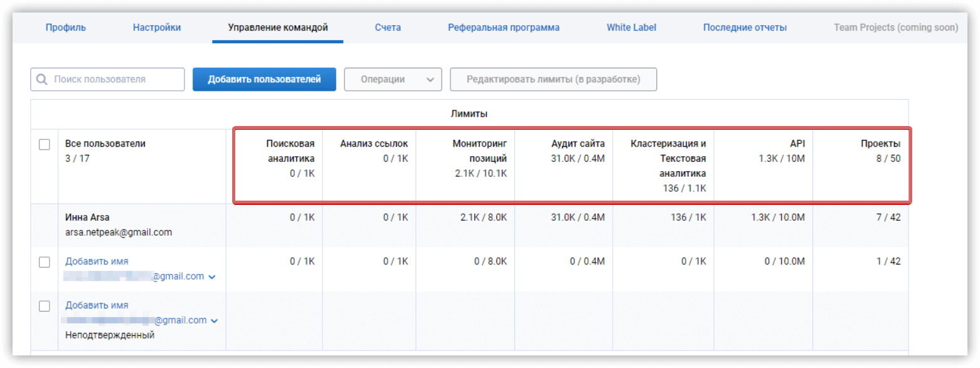Screen dimensions: 980x368
Task: Click '2.1K / 10.1K' total monitoring limit
Action: [481, 174]
